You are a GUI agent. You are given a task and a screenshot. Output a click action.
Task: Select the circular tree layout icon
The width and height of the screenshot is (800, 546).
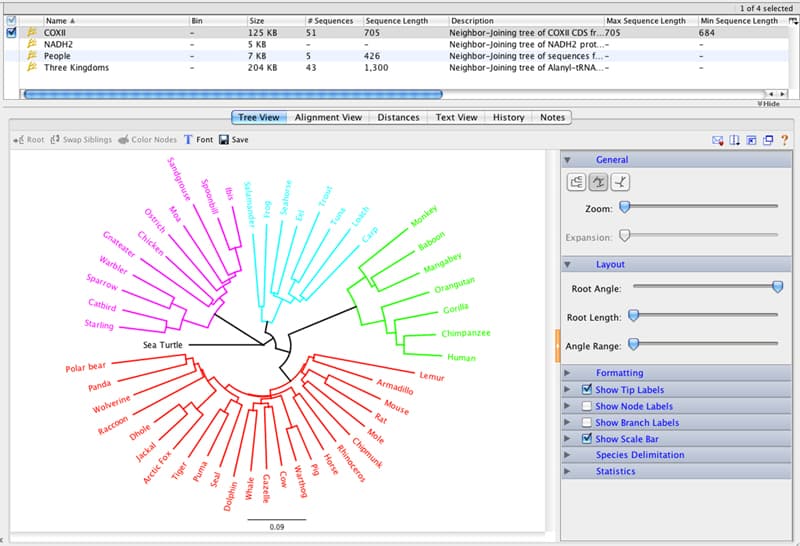[598, 182]
